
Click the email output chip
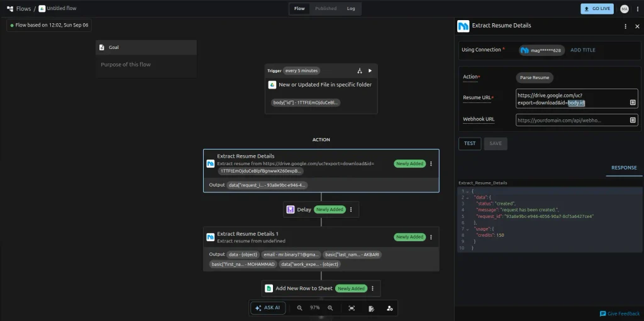tap(291, 254)
